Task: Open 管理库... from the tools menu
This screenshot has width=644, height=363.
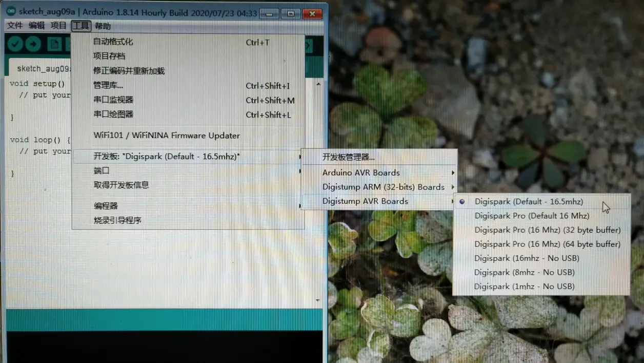Action: 188,86
